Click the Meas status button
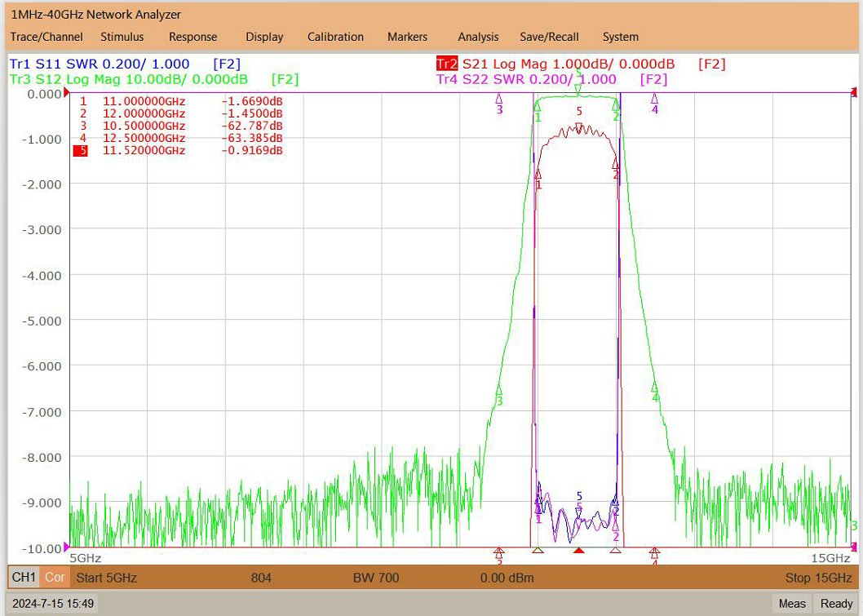Screen dimensions: 863x616 point(792,603)
